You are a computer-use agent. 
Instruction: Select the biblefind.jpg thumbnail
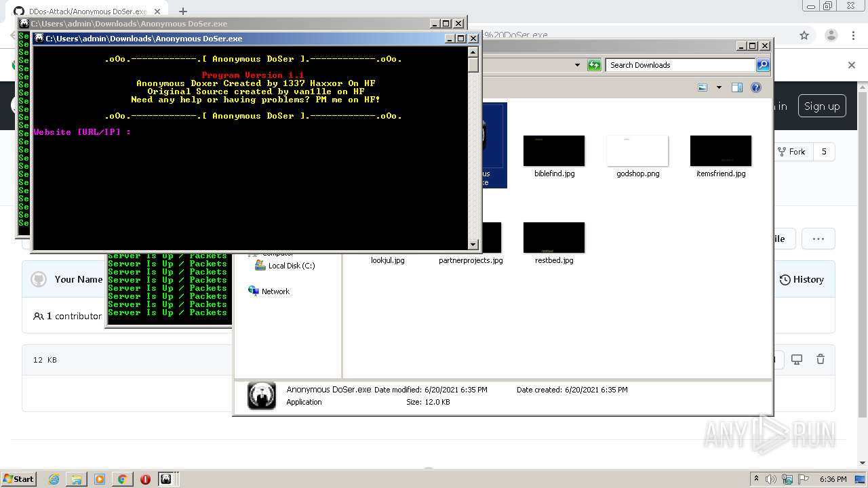click(554, 150)
